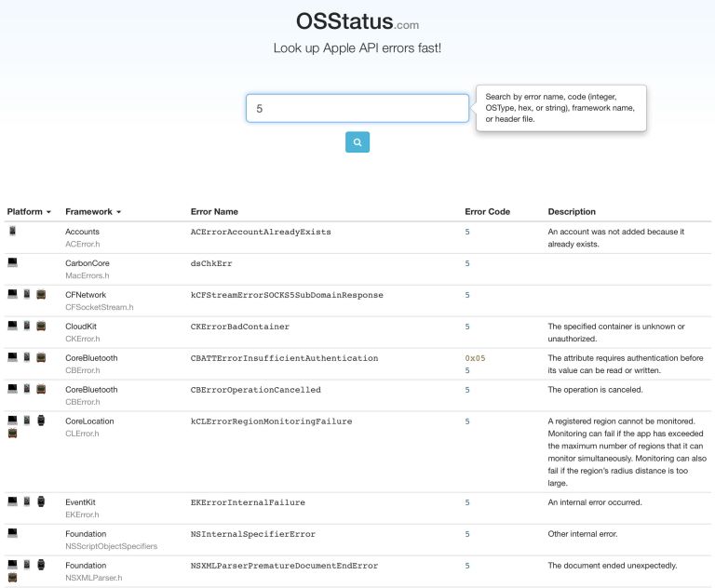Click the blue magnifier search button
Image resolution: width=715 pixels, height=588 pixels.
pyautogui.click(x=357, y=142)
